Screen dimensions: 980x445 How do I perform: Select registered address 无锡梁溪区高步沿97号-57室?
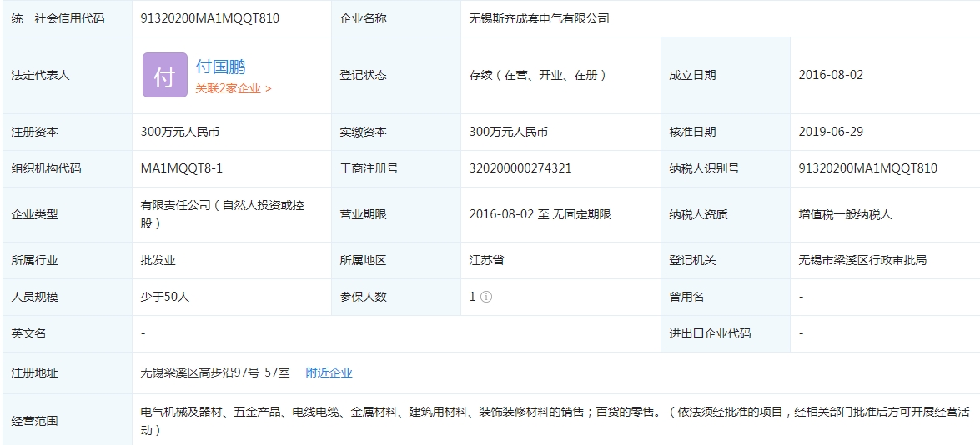215,372
